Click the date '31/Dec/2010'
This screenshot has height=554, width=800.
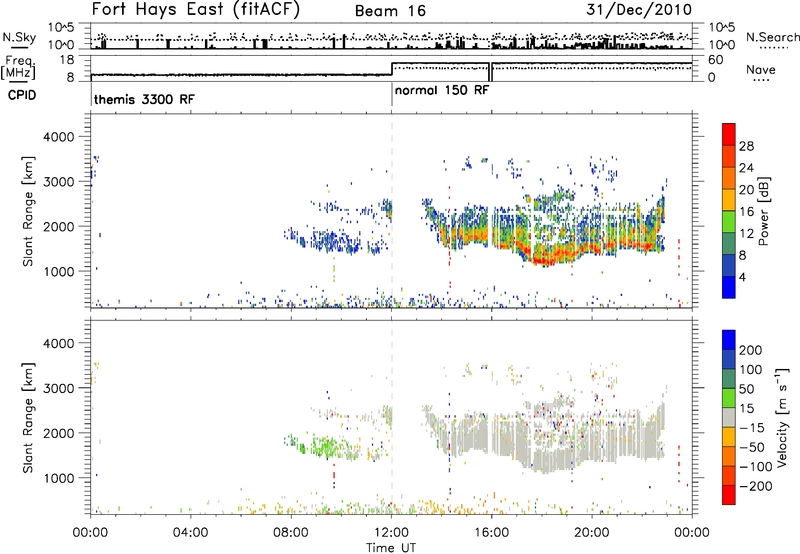tap(639, 10)
